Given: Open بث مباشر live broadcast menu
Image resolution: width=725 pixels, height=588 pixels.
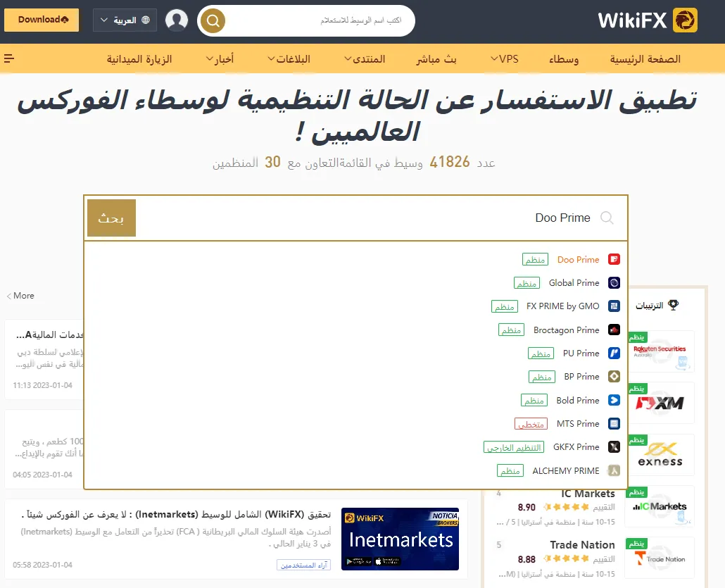Looking at the screenshot, I should [x=436, y=58].
